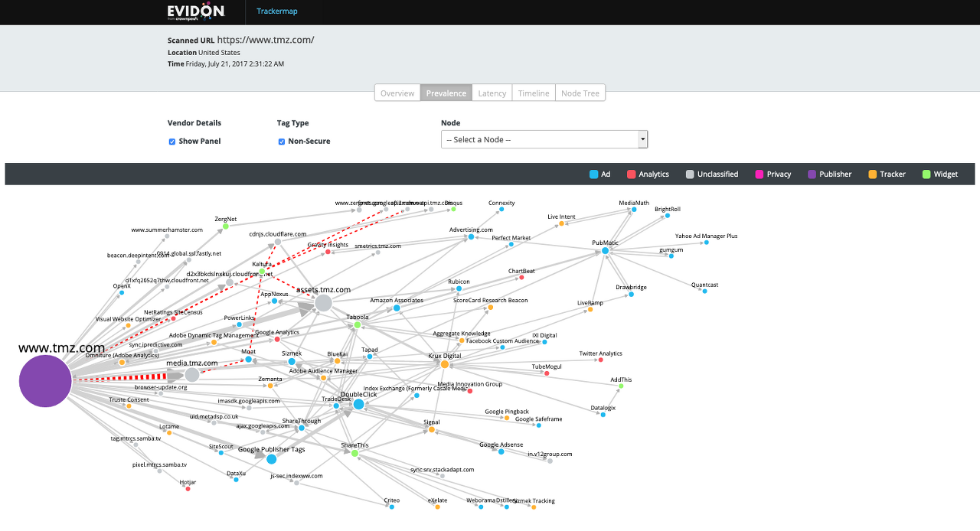Select the TubeMogul node
980x531 pixels.
pyautogui.click(x=547, y=373)
